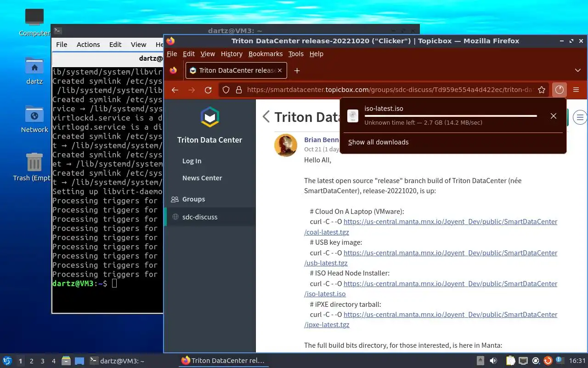Open the round list menu icon on page
Viewport: 588px width, 368px height.
coord(580,117)
